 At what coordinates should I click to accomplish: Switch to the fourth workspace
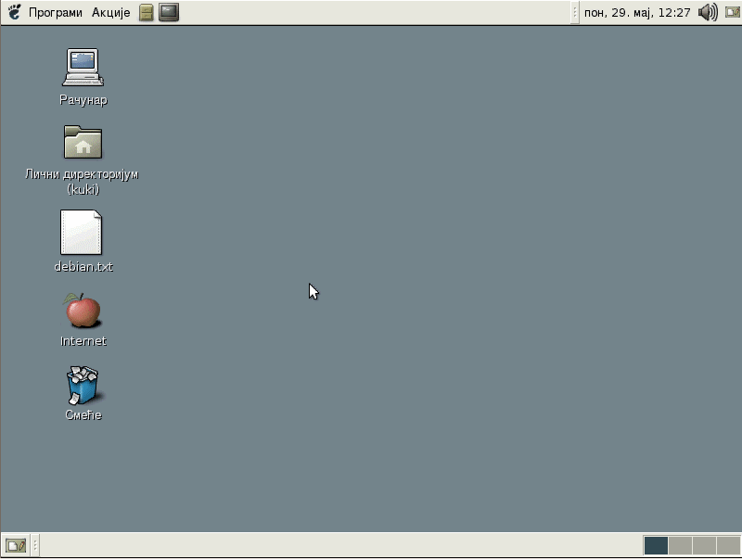click(728, 545)
